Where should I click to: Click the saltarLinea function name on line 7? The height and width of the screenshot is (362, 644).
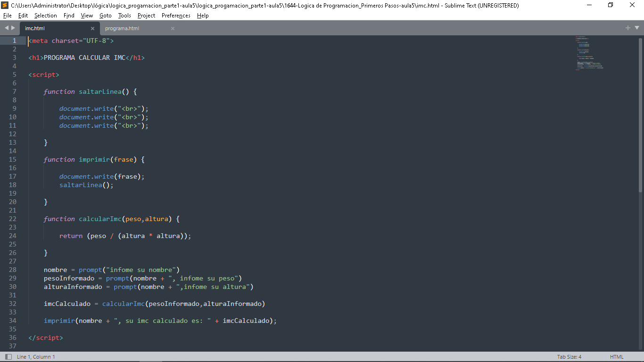point(100,91)
